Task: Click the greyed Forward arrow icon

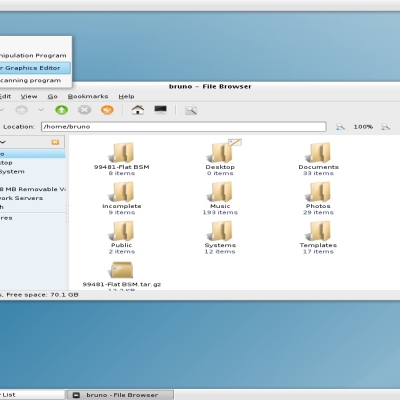Action: coord(22,110)
